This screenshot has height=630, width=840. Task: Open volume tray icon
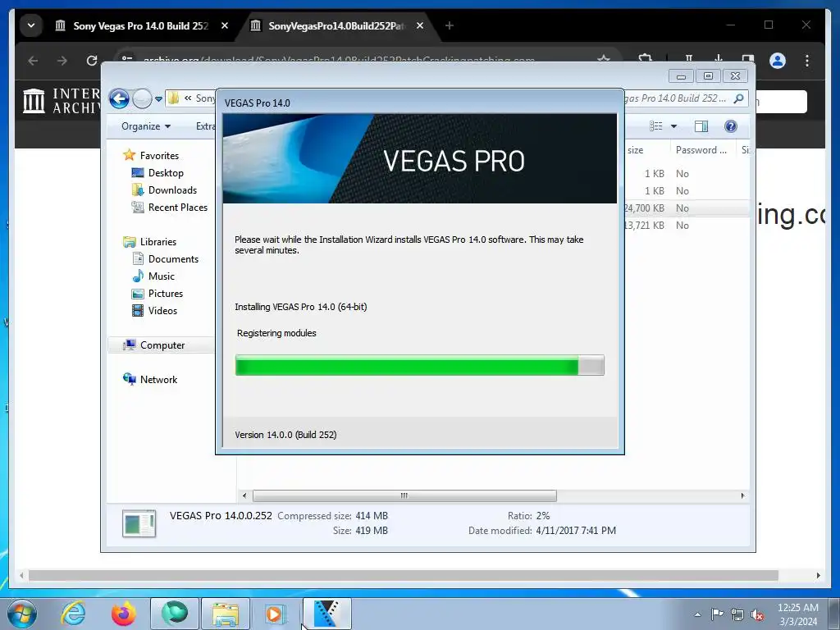[x=757, y=614]
